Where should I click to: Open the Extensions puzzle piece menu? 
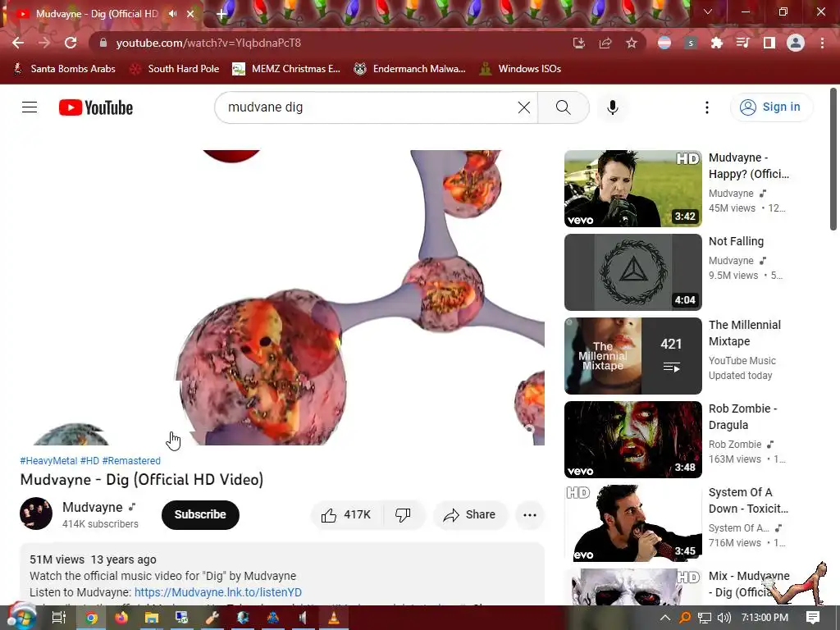click(x=716, y=43)
